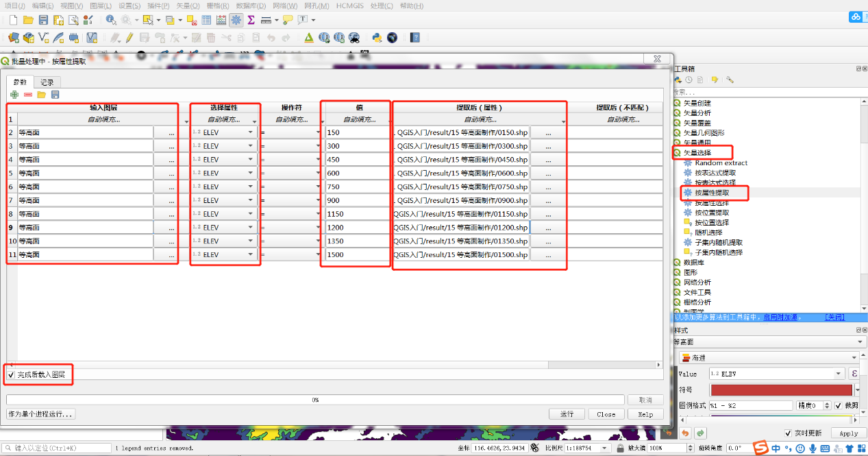Open the 渐进 renderer type dropdown
This screenshot has width=868, height=456.
click(x=769, y=357)
